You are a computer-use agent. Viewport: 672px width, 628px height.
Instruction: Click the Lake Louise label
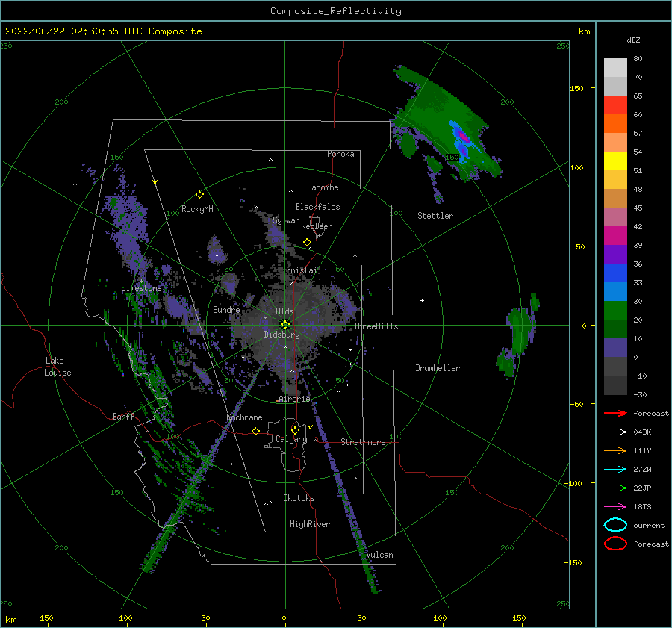coord(57,367)
